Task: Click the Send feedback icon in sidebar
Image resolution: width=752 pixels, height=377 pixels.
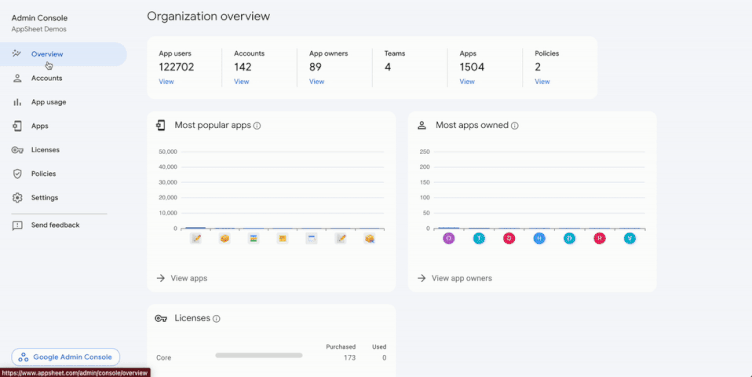Action: (17, 225)
